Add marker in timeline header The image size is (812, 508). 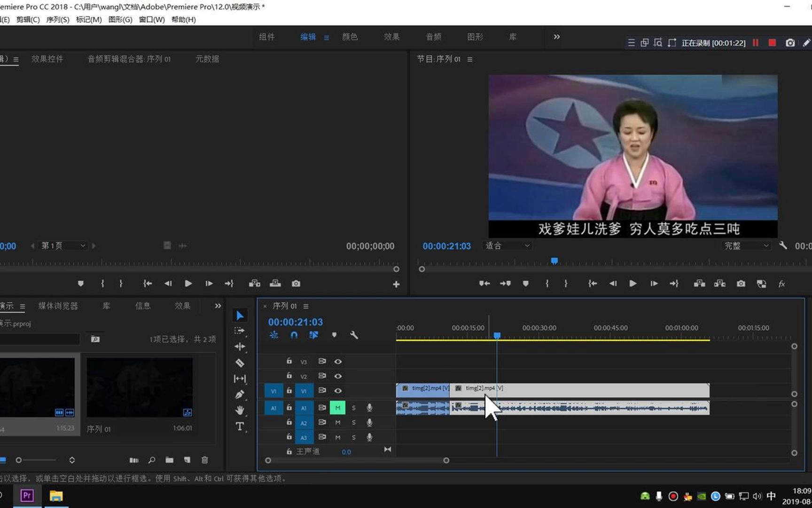(334, 335)
